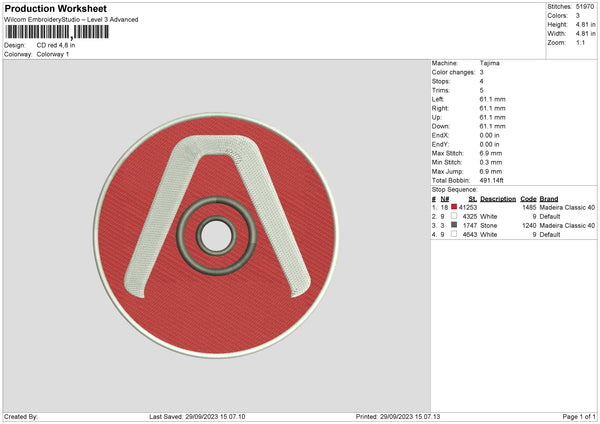
Task: Click the Stops value 4
Action: tap(481, 81)
